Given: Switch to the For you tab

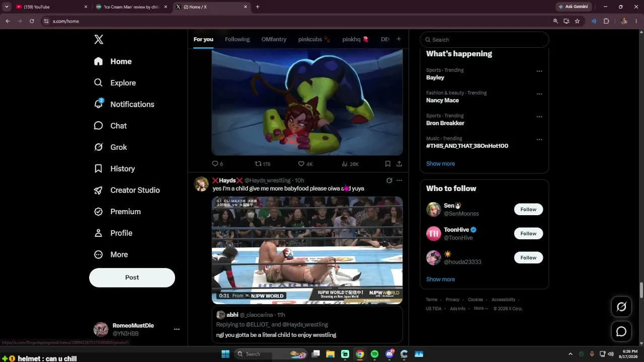Looking at the screenshot, I should tap(203, 39).
